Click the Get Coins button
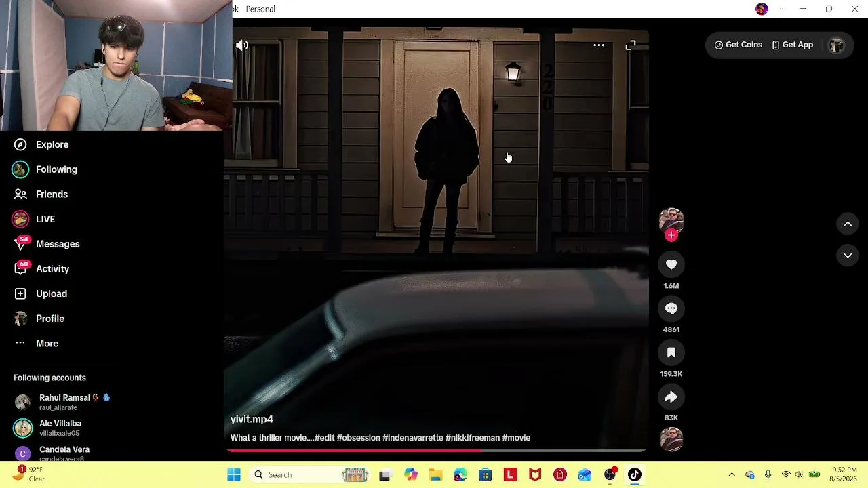 738,45
